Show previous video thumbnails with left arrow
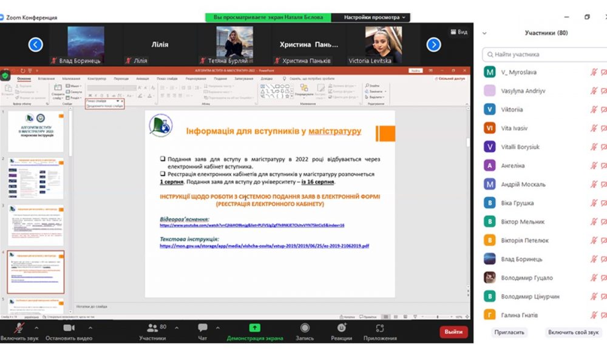The width and height of the screenshot is (607, 364). (35, 44)
